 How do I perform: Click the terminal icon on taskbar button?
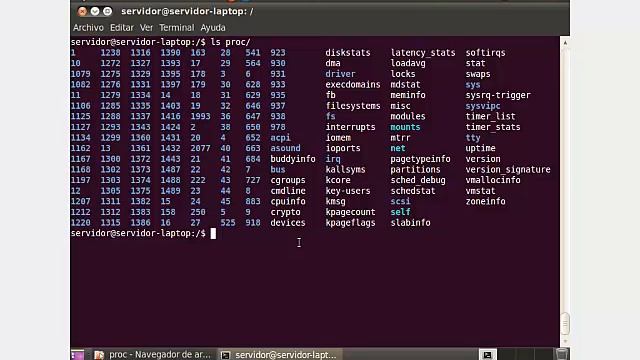tap(225, 355)
